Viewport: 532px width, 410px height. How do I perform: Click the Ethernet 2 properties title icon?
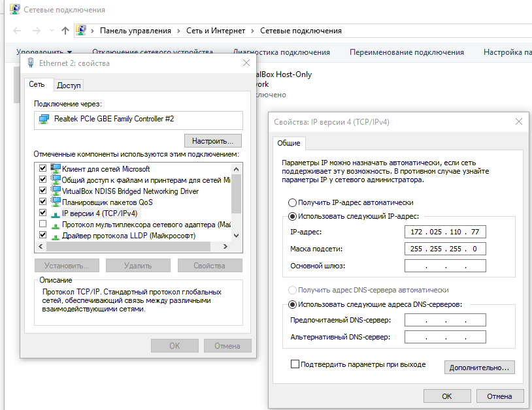point(31,63)
